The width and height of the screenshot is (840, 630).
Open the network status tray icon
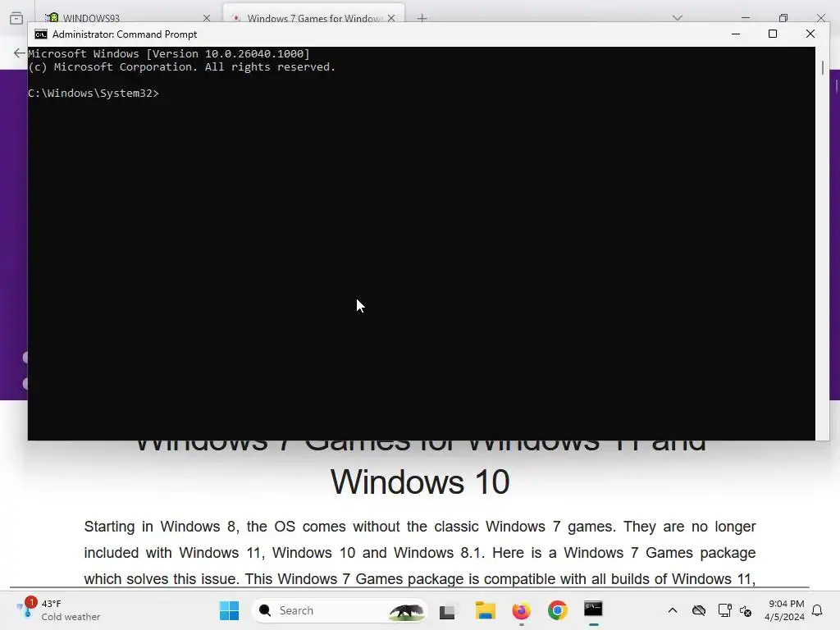click(724, 610)
